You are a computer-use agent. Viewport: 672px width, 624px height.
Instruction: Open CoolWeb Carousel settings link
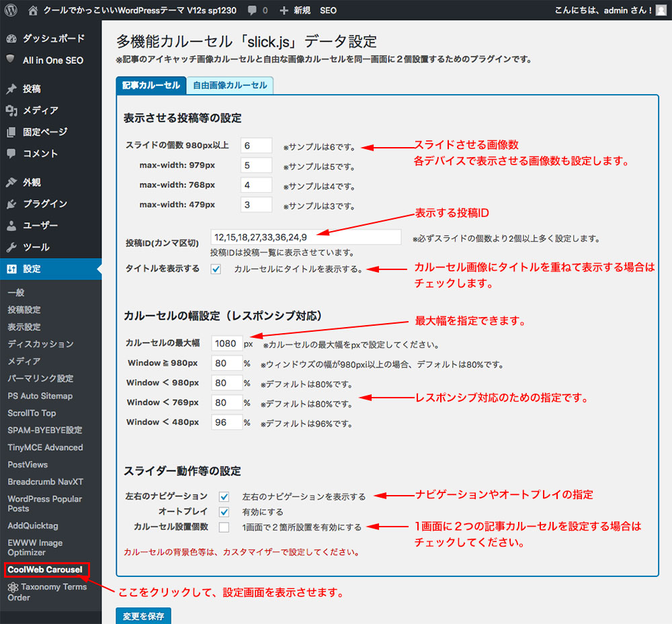click(x=45, y=570)
